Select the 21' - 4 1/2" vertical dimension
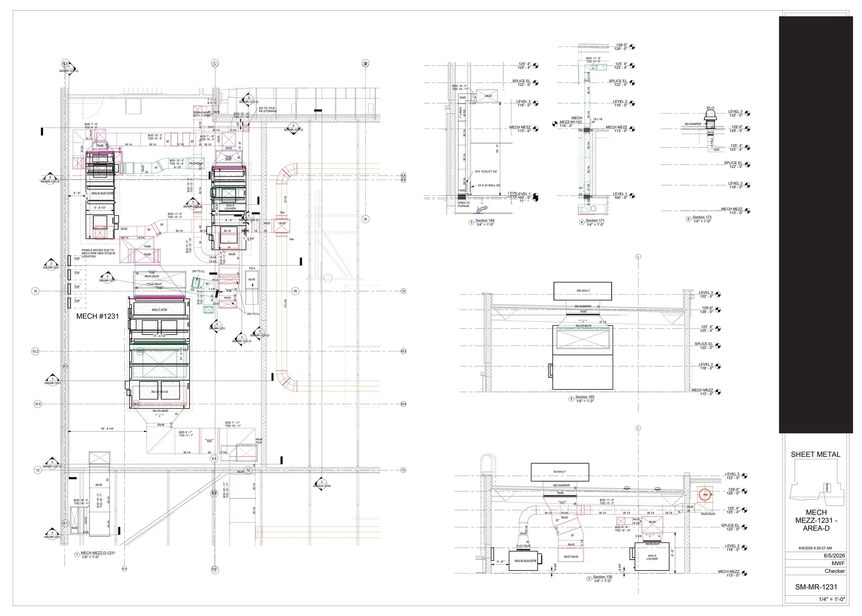The image size is (862, 616). (182, 354)
